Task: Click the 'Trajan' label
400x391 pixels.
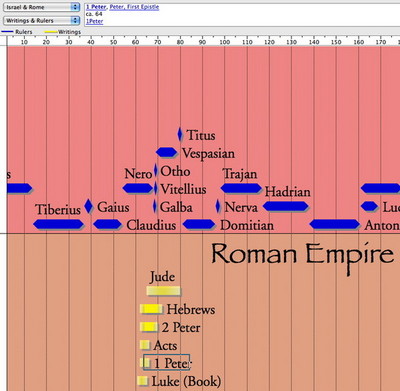Action: [x=240, y=174]
